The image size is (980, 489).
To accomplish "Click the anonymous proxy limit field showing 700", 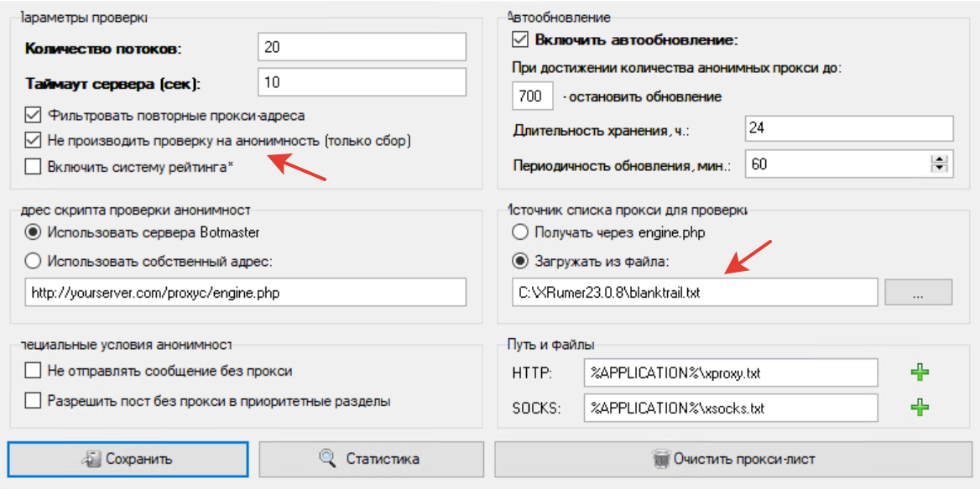I will [x=533, y=96].
